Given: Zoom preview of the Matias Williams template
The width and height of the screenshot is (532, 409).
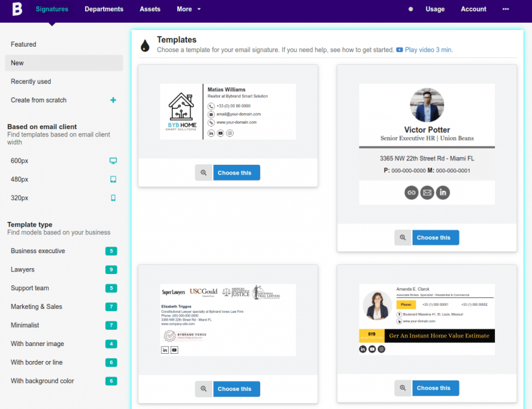Looking at the screenshot, I should click(203, 173).
